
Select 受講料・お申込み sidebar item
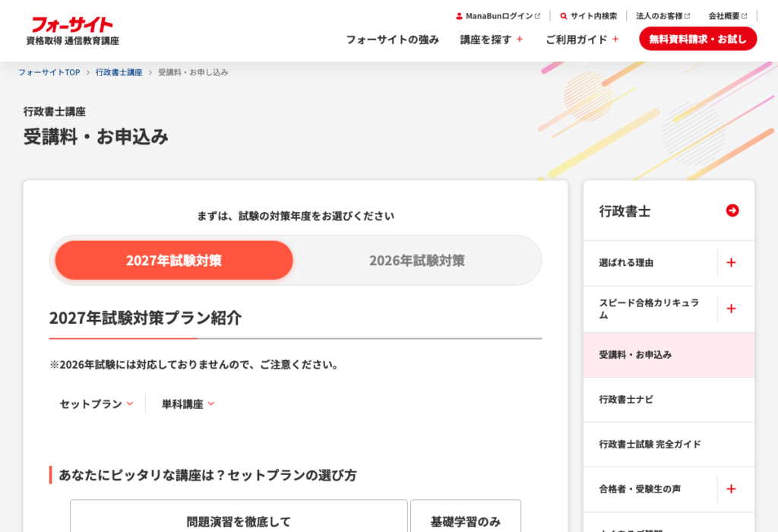point(669,355)
